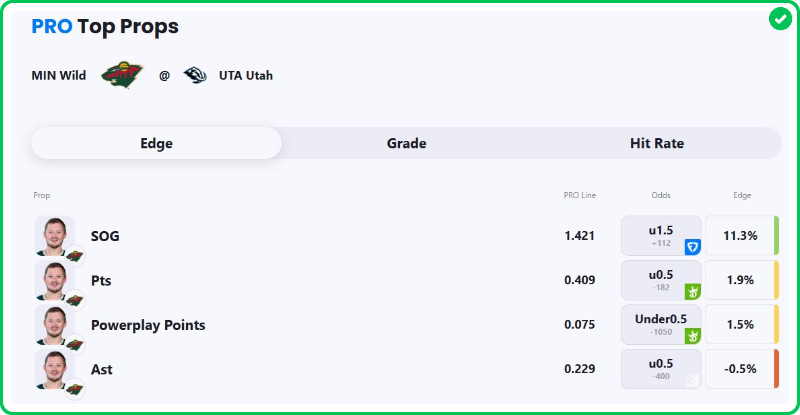Select the Under0.5 -1050 odds button

point(660,325)
